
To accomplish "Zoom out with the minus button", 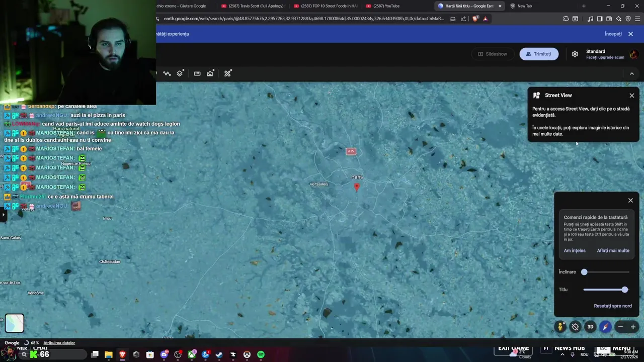I will pyautogui.click(x=620, y=327).
